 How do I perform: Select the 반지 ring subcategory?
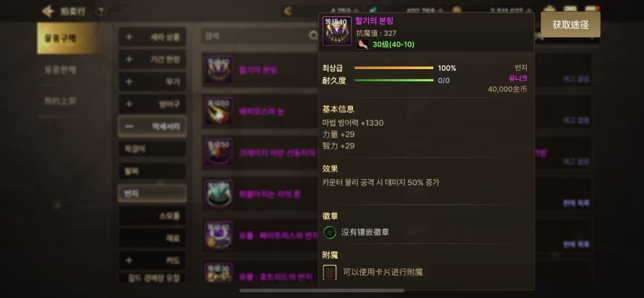[x=152, y=194]
